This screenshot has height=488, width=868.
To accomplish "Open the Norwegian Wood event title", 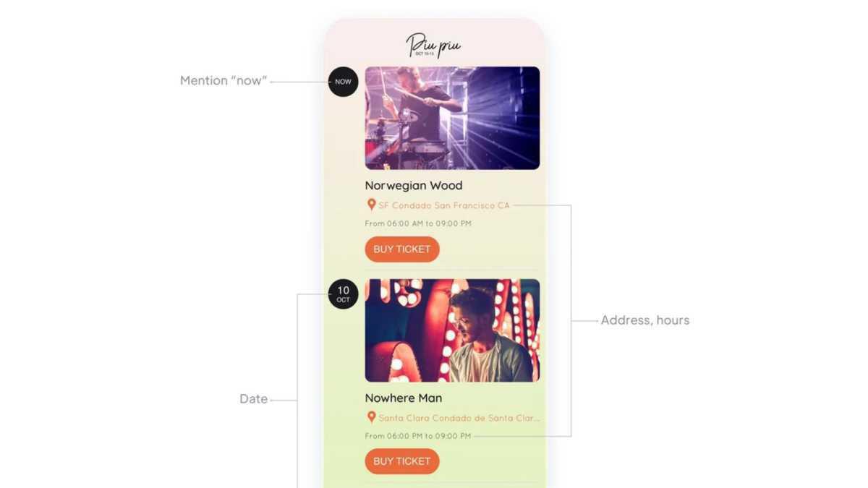I will [x=414, y=186].
